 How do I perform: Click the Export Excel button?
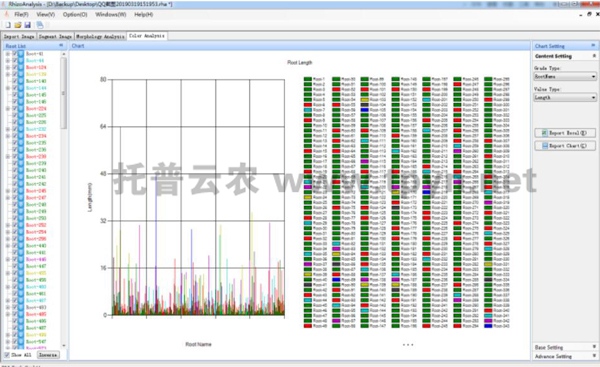(x=565, y=133)
